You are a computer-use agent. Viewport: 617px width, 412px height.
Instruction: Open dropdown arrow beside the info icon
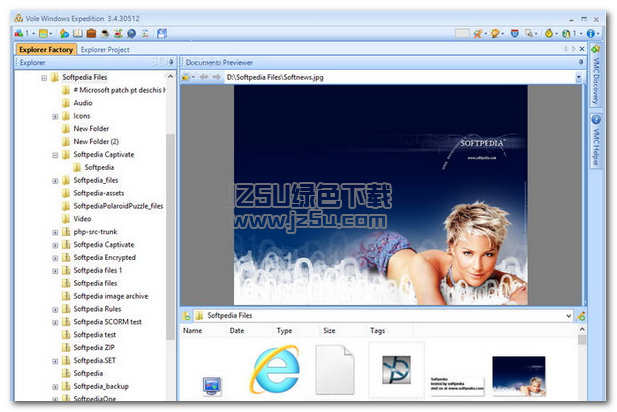(598, 34)
